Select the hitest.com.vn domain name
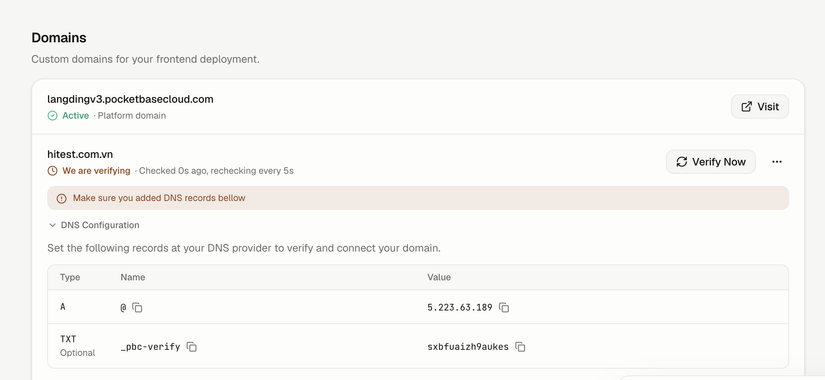 [80, 155]
